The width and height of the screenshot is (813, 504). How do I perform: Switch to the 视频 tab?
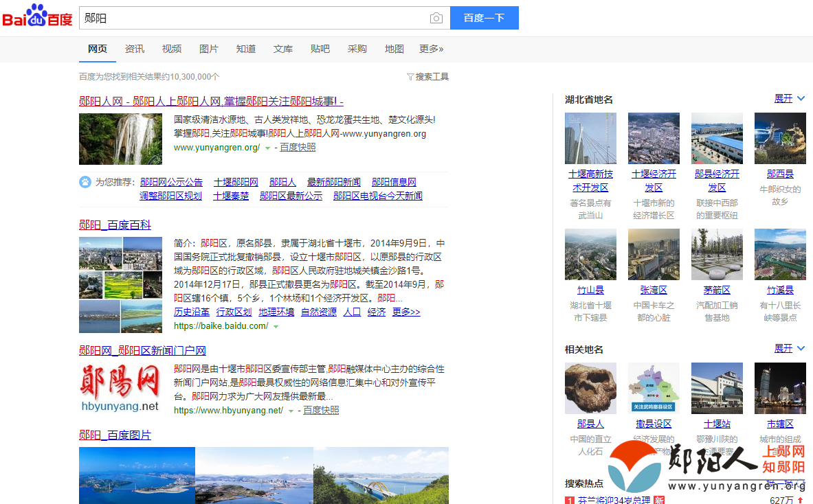[172, 49]
